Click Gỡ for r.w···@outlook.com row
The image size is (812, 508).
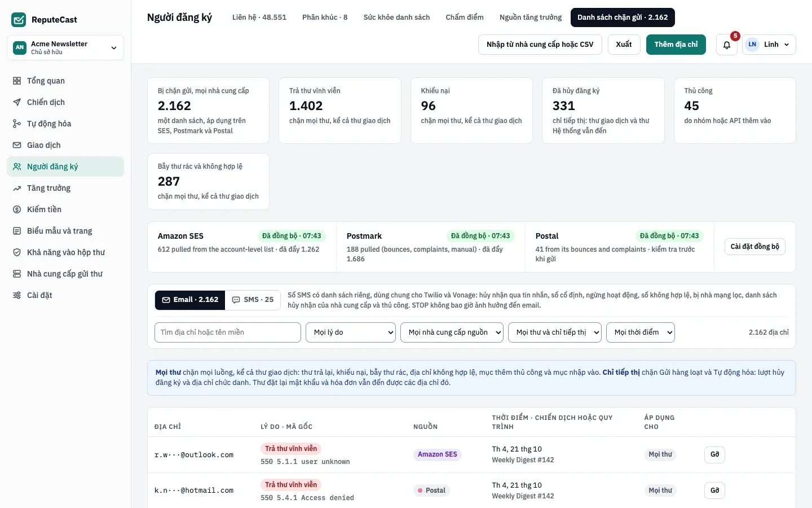(x=714, y=454)
